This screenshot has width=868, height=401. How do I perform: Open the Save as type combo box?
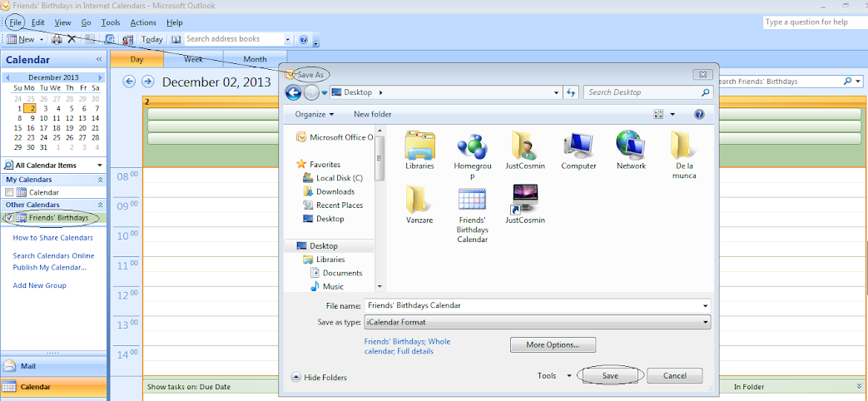tap(537, 322)
